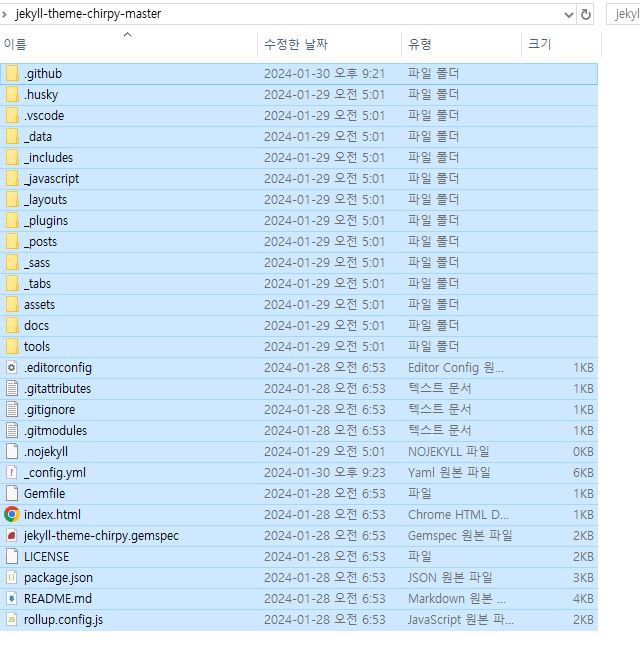
Task: Select the .husky folder name
Action: (x=41, y=95)
